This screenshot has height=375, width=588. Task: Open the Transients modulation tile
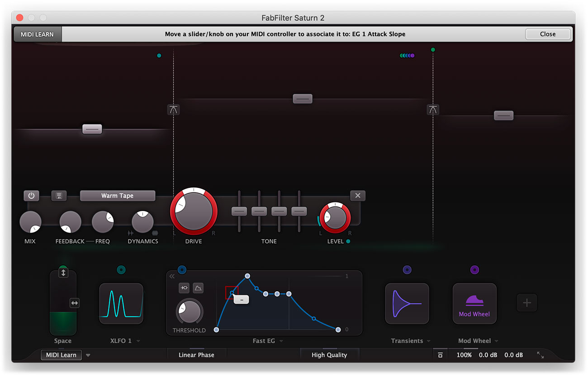pos(407,303)
